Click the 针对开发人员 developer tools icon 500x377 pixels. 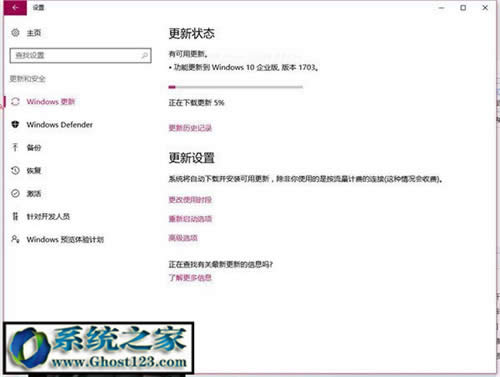point(15,216)
